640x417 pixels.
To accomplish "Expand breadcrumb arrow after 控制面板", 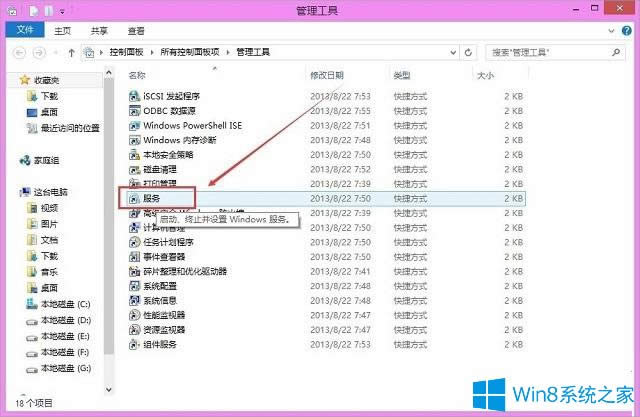I will [152, 52].
